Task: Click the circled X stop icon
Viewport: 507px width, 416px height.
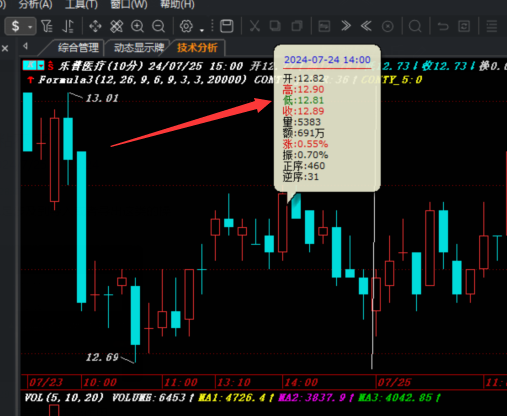Action: click(x=387, y=26)
